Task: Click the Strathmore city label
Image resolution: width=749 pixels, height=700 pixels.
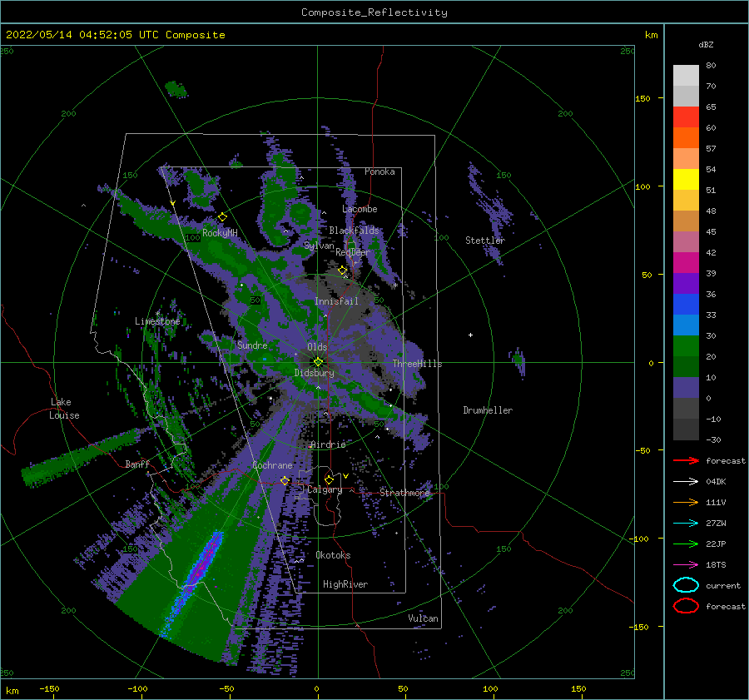Action: pos(404,492)
